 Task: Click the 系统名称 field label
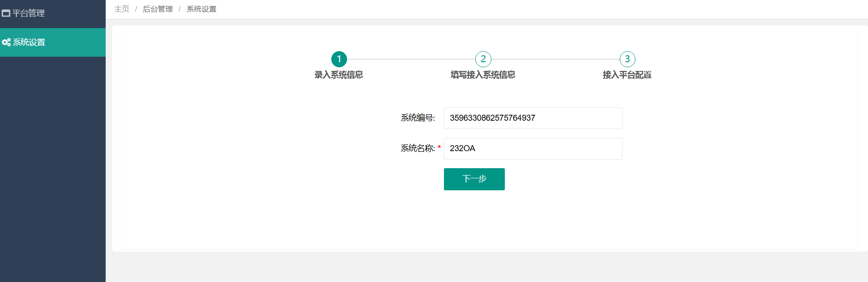pos(418,148)
